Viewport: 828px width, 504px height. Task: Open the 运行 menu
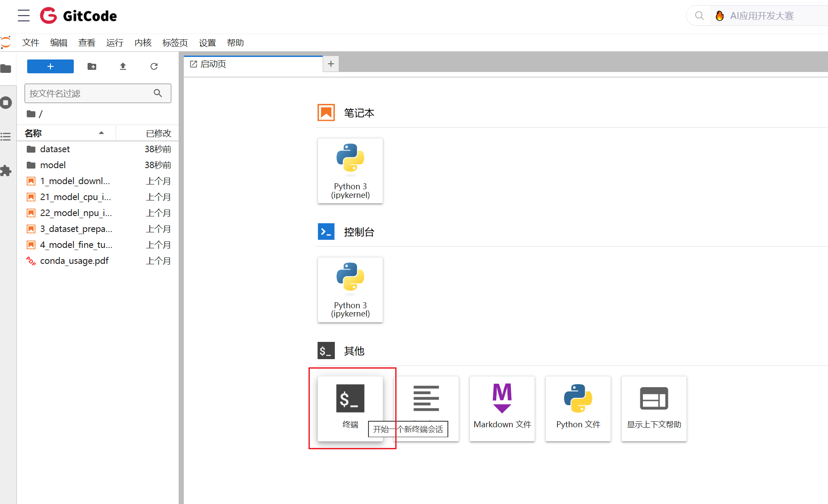pyautogui.click(x=115, y=43)
